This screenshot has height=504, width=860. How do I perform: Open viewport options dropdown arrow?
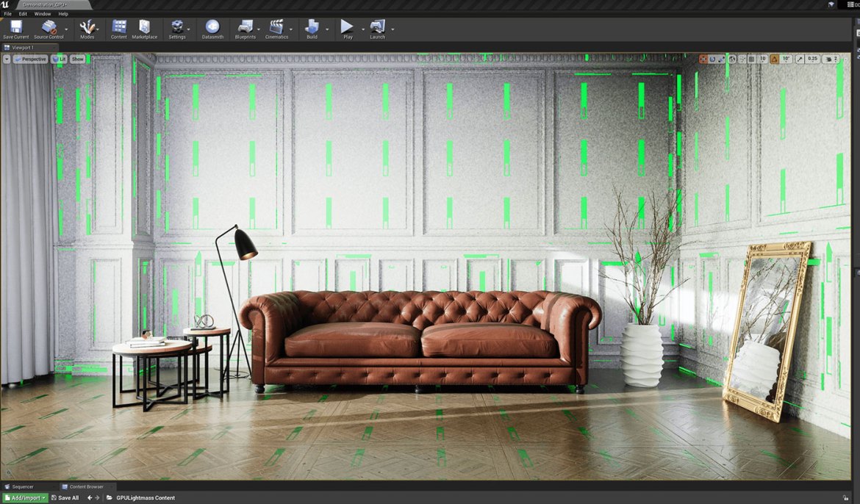tap(7, 59)
